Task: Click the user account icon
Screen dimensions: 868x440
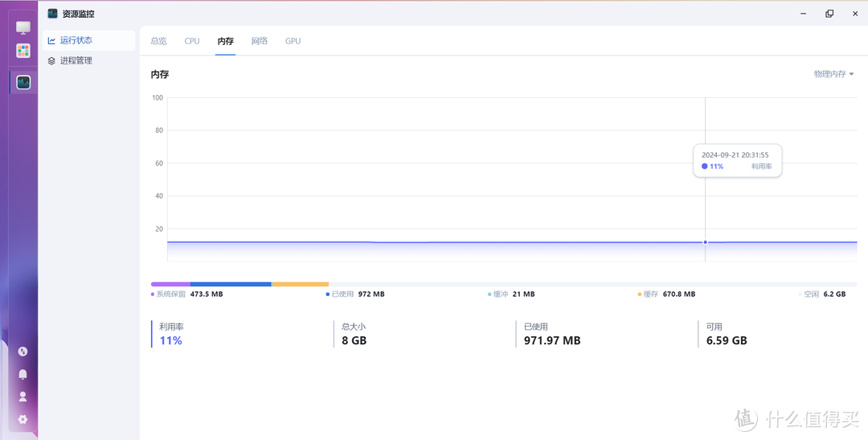Action: coord(23,397)
